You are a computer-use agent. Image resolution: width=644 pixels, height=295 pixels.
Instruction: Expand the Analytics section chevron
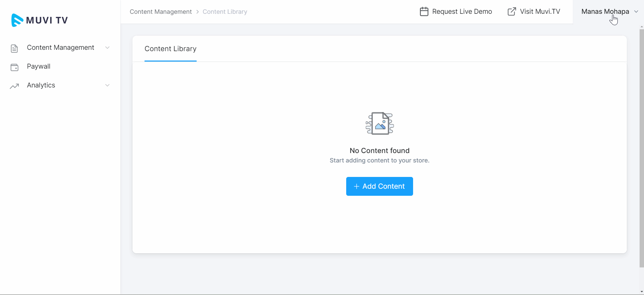click(107, 85)
